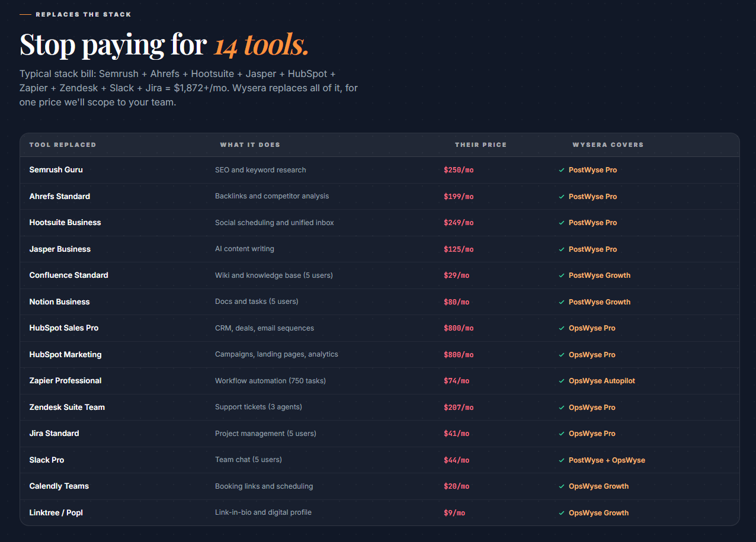The width and height of the screenshot is (756, 542).
Task: Click the checkmark icon in the Jasper Business row
Action: 562,249
